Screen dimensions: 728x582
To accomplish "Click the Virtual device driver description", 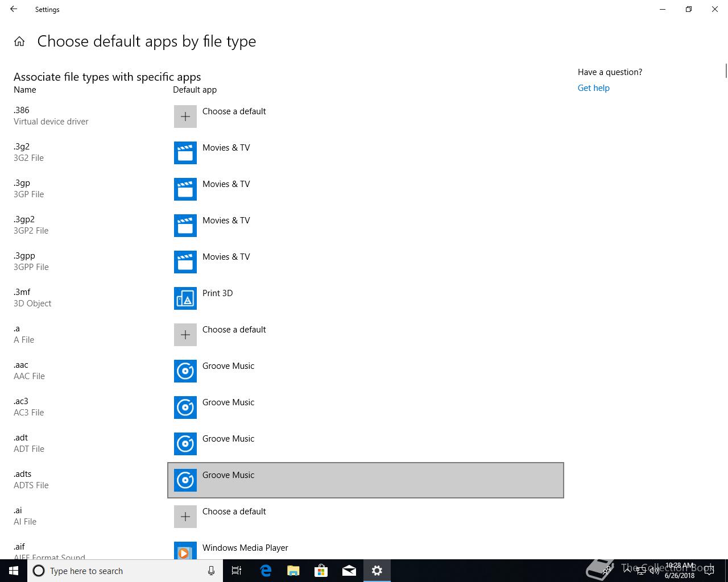I will coord(51,122).
